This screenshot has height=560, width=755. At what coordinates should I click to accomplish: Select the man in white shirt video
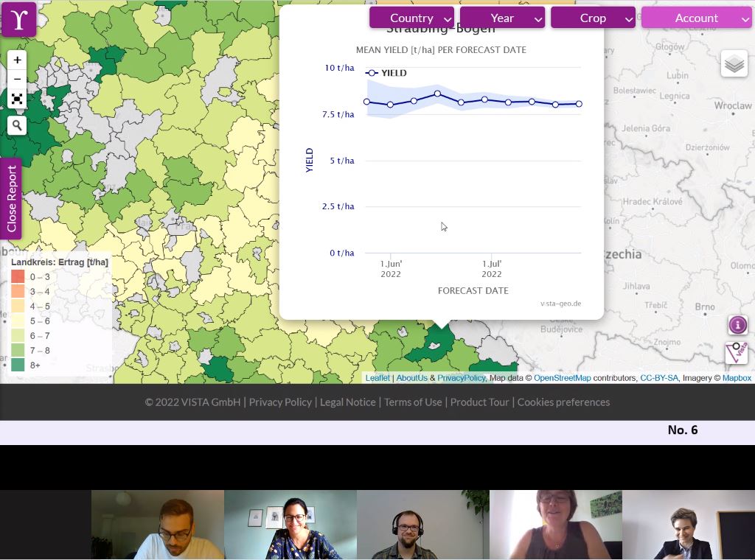pyautogui.click(x=158, y=525)
